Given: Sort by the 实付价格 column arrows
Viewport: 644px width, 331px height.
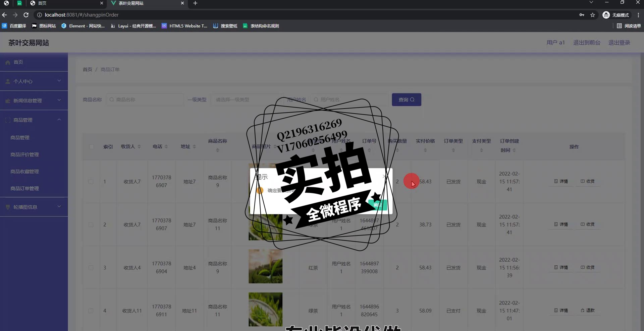Looking at the screenshot, I should coord(425,150).
